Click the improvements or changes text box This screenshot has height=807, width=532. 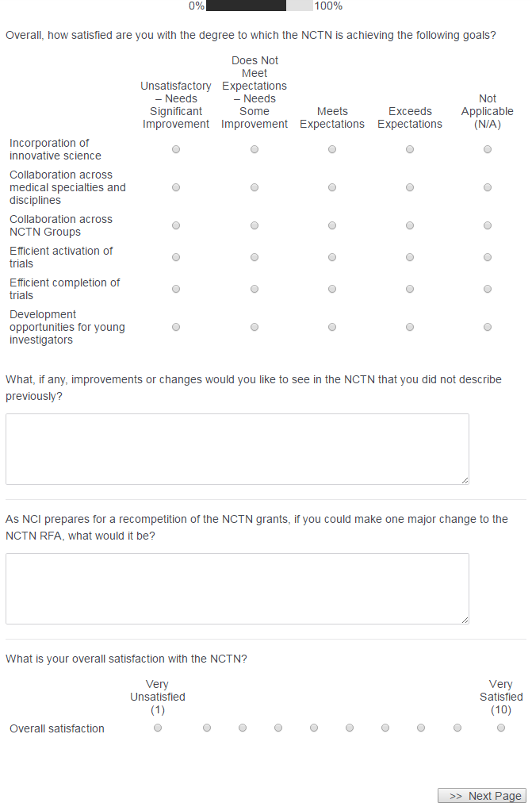(237, 448)
